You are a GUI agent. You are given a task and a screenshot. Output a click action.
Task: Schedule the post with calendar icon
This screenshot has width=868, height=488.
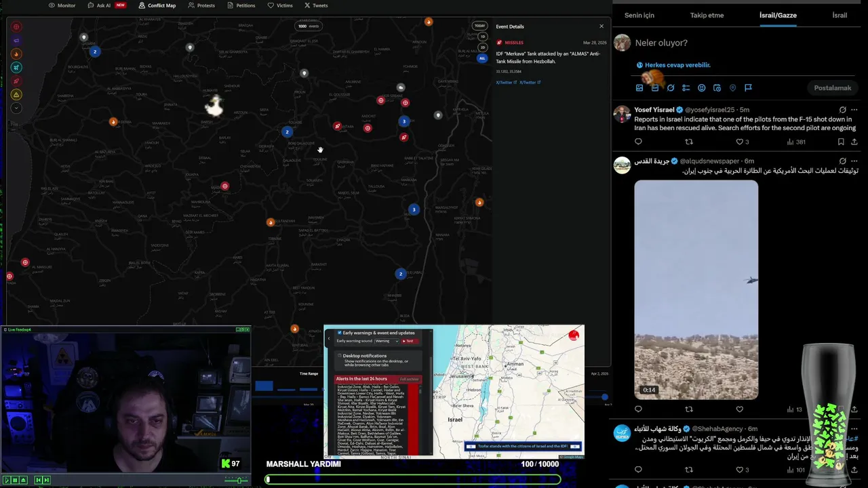click(717, 88)
